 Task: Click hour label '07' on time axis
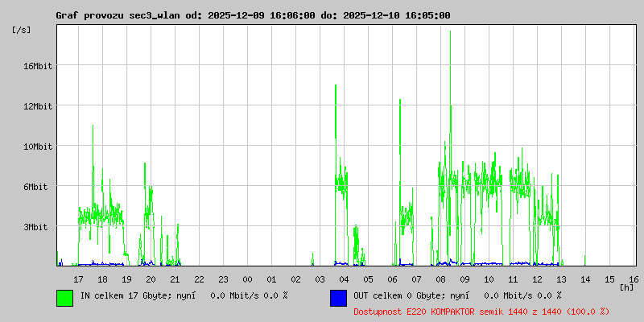[x=416, y=279]
